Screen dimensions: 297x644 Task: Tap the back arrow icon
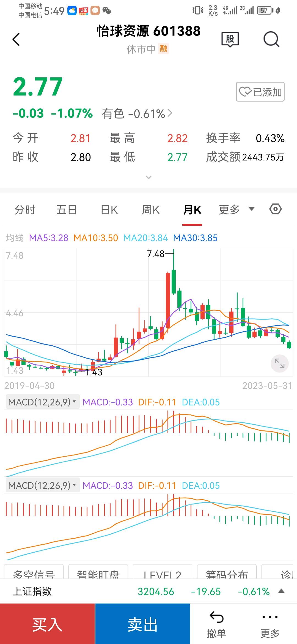[16, 39]
